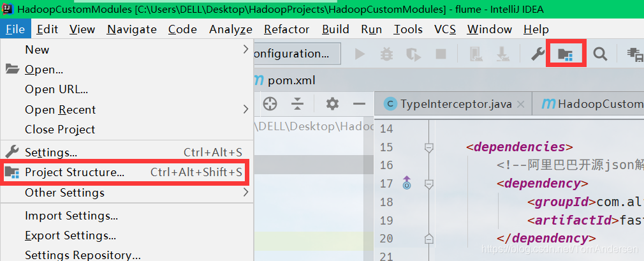Select Project Structure... menu entry

pos(127,172)
